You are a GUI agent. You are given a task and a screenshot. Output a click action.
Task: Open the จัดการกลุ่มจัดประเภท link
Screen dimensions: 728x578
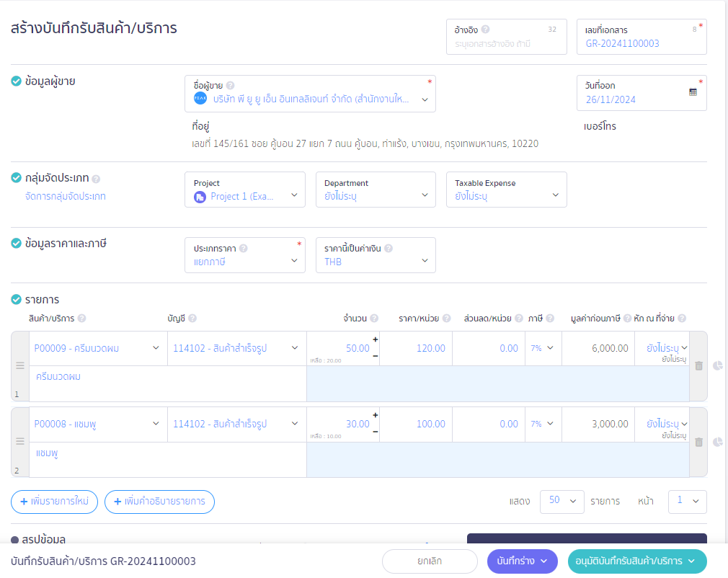[x=65, y=196]
